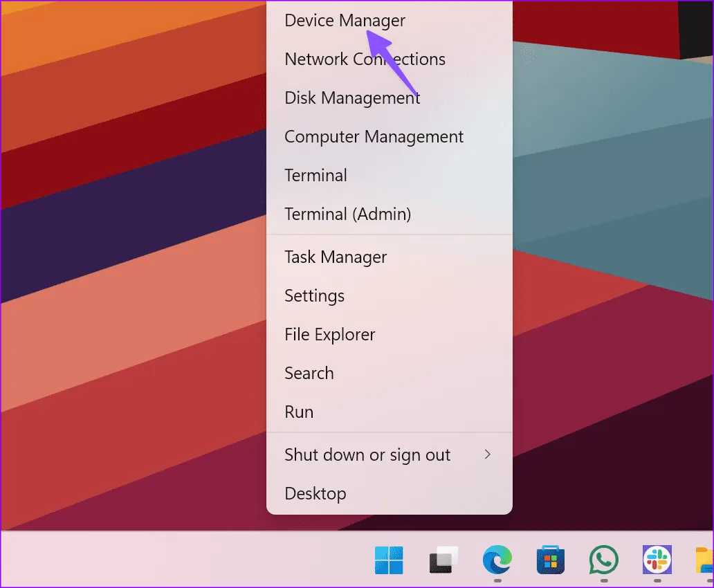Choose File Explorer menu entry
The height and width of the screenshot is (588, 714).
pyautogui.click(x=329, y=335)
